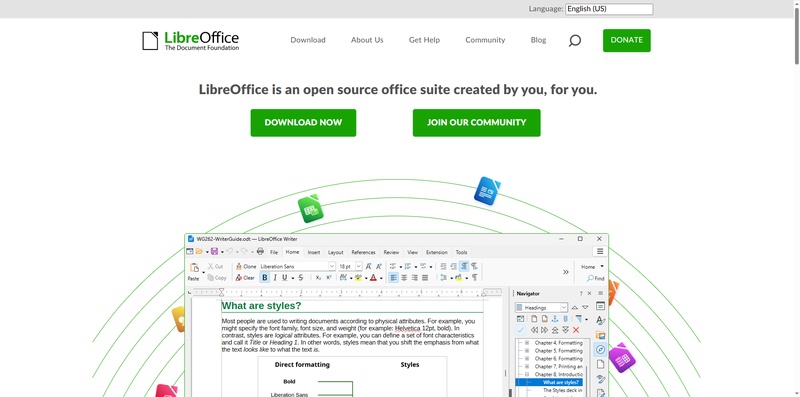Click the blue Writer app icon on the arc
Screen dimensions: 800x397
[487, 191]
